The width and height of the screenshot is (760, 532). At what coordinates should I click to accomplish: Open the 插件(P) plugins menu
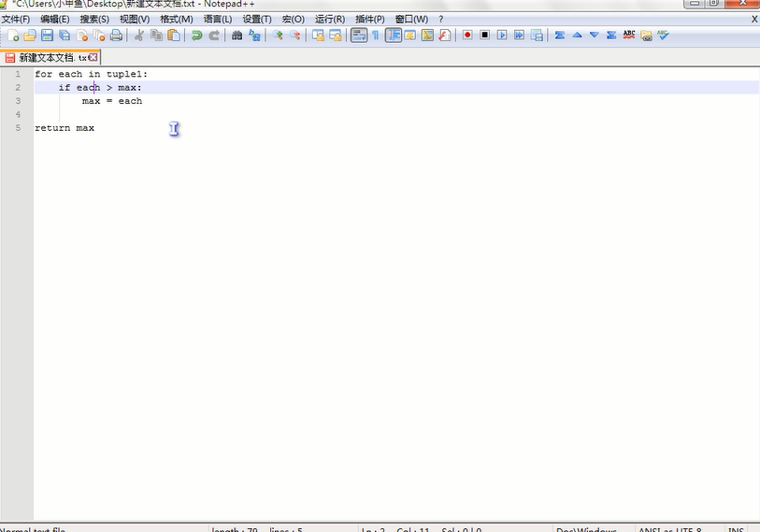370,19
